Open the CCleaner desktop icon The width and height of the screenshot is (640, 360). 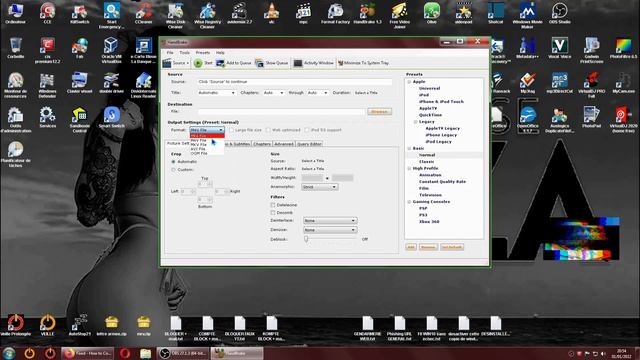pos(144,13)
